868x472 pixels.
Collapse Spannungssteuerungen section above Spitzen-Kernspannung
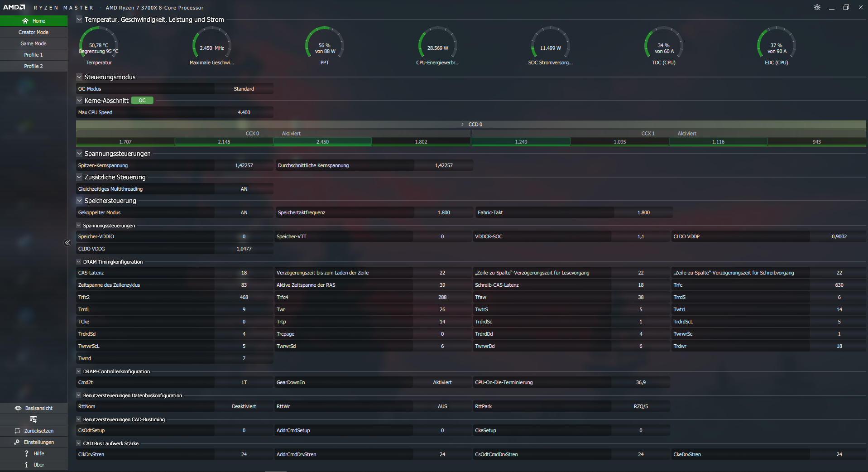(x=79, y=154)
